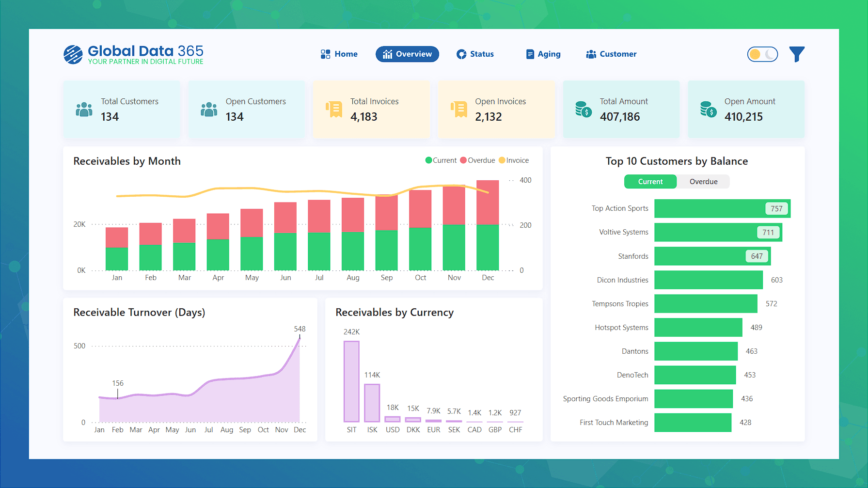
Task: Click the Total Customers card
Action: [122, 110]
